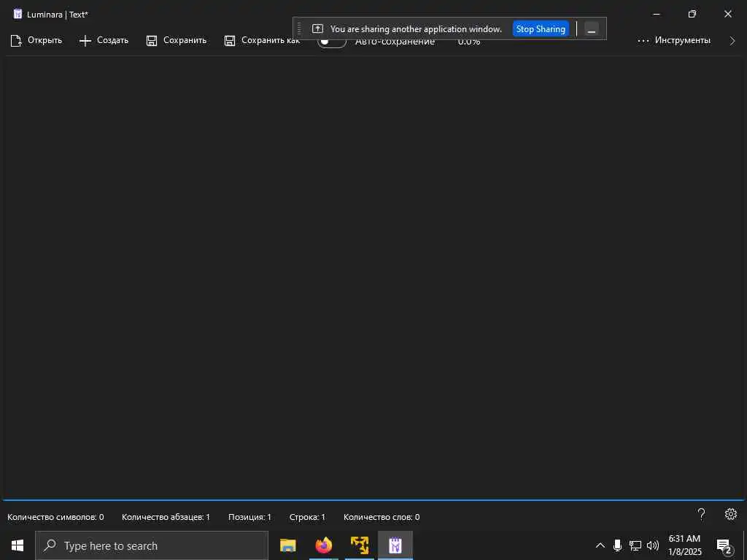Viewport: 747px width, 560px height.
Task: Click Строка: 1 status entry
Action: (307, 517)
